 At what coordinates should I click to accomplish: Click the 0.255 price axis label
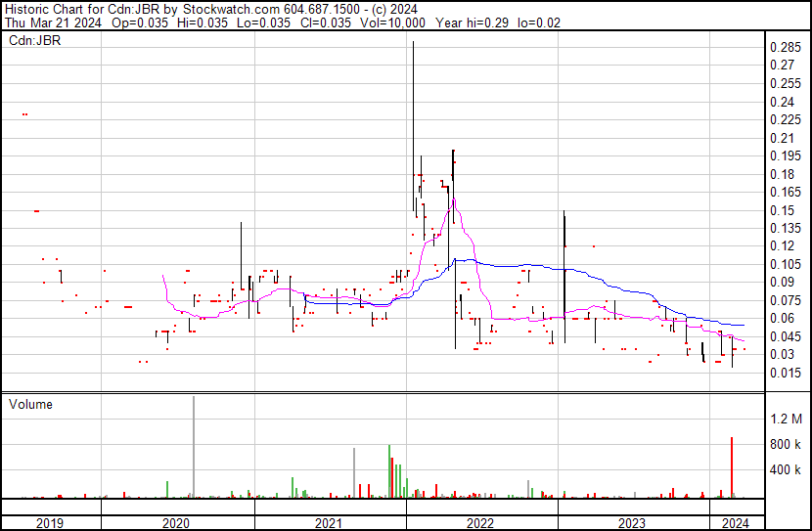point(786,83)
